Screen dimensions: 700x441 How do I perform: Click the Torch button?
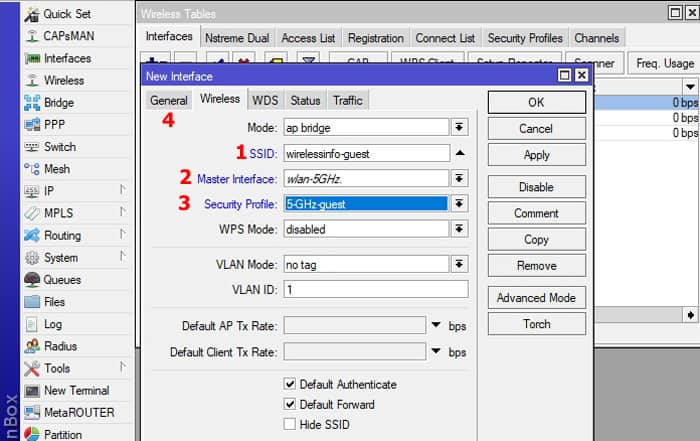click(x=537, y=324)
